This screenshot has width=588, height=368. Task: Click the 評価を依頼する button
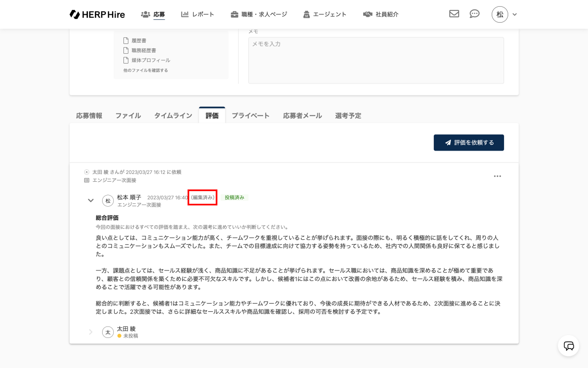(x=469, y=143)
